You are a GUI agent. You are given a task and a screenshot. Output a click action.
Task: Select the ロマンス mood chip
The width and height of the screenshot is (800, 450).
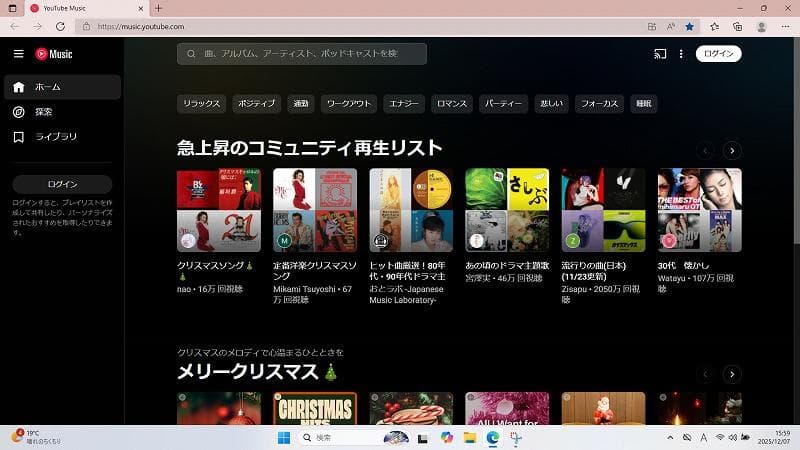[452, 104]
